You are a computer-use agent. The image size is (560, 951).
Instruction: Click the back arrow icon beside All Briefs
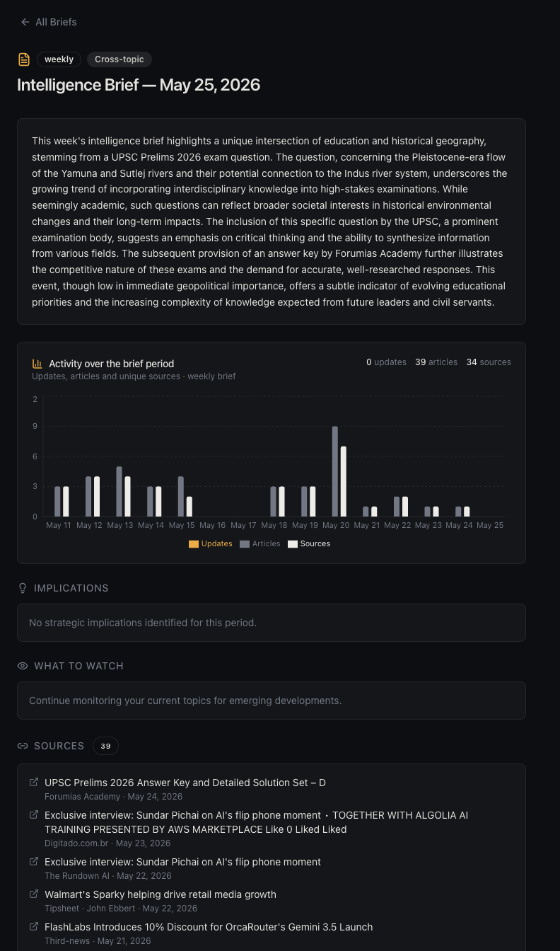(25, 22)
